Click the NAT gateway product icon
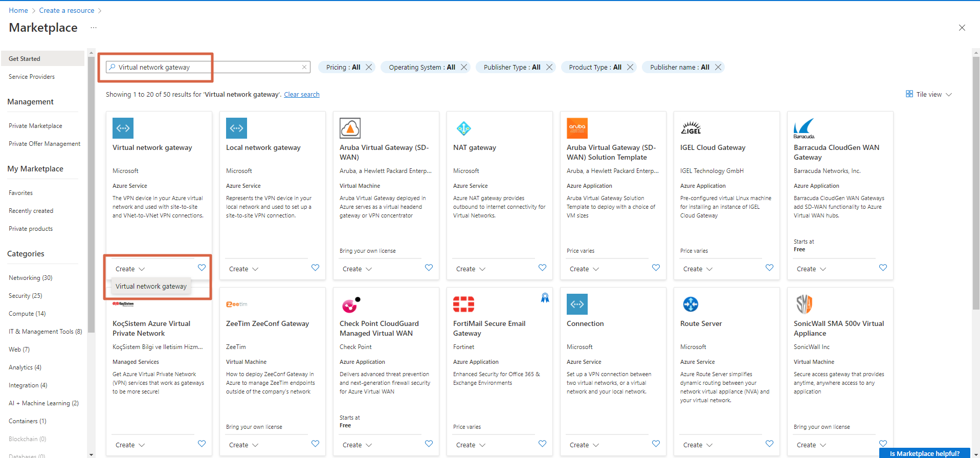Screen dimensions: 980x458 pyautogui.click(x=463, y=128)
